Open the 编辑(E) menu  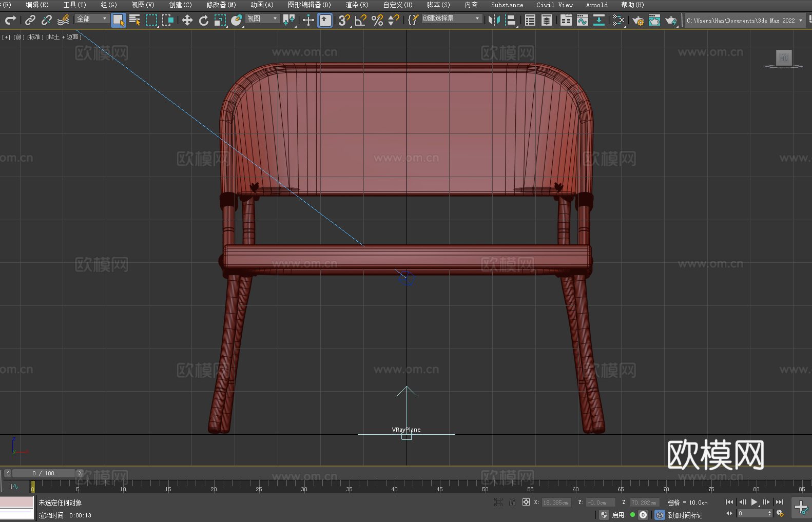click(37, 5)
